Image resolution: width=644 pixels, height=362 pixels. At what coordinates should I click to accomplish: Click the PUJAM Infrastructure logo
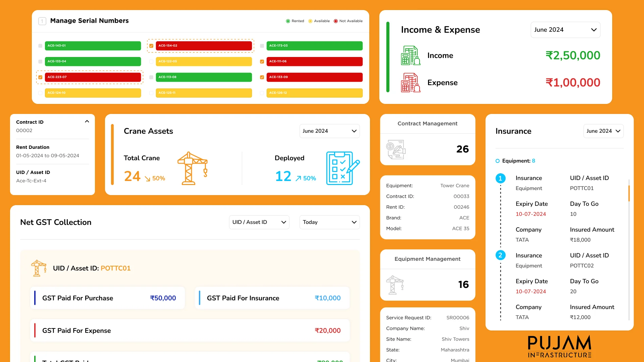coord(559,346)
